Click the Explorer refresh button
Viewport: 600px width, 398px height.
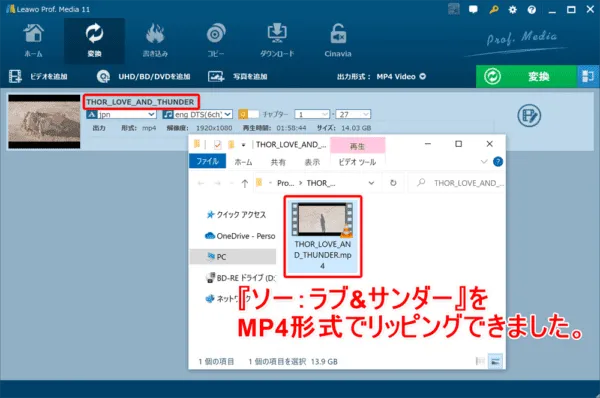pyautogui.click(x=393, y=183)
